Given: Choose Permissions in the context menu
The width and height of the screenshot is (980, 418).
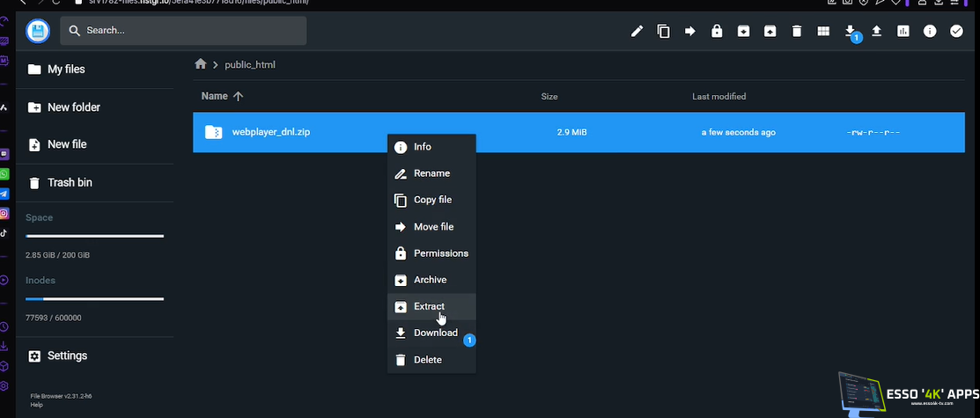Looking at the screenshot, I should point(440,253).
